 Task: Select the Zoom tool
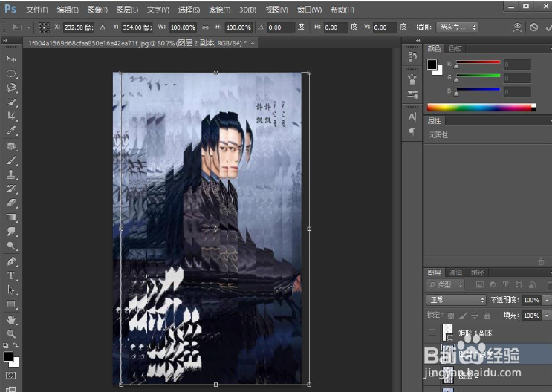coord(11,333)
